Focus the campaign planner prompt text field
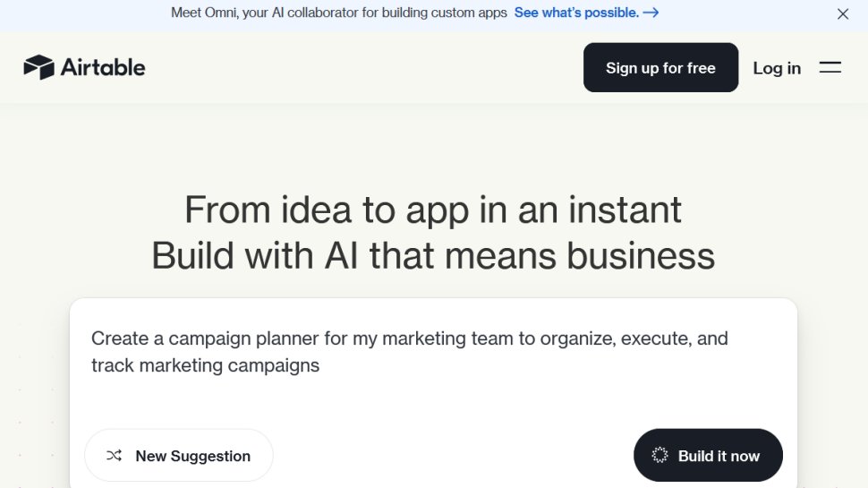Viewport: 868px width, 488px height. 433,365
